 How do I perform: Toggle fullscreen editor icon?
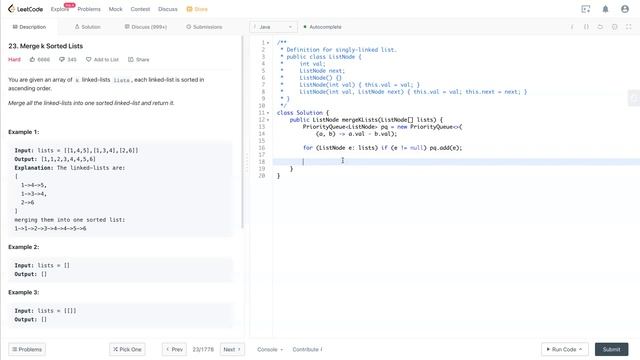point(629,27)
